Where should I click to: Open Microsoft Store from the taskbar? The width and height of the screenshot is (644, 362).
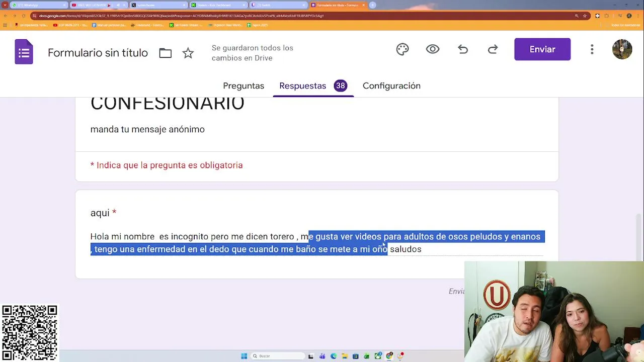click(356, 356)
